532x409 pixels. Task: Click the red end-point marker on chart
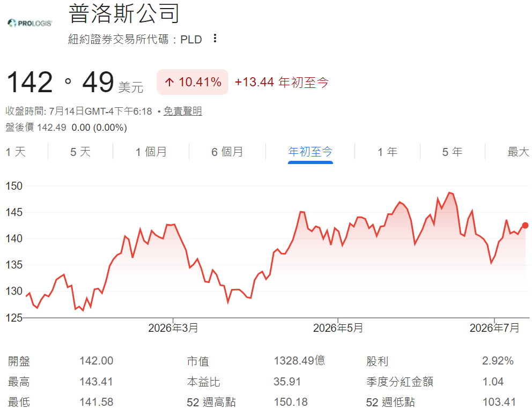coord(525,225)
